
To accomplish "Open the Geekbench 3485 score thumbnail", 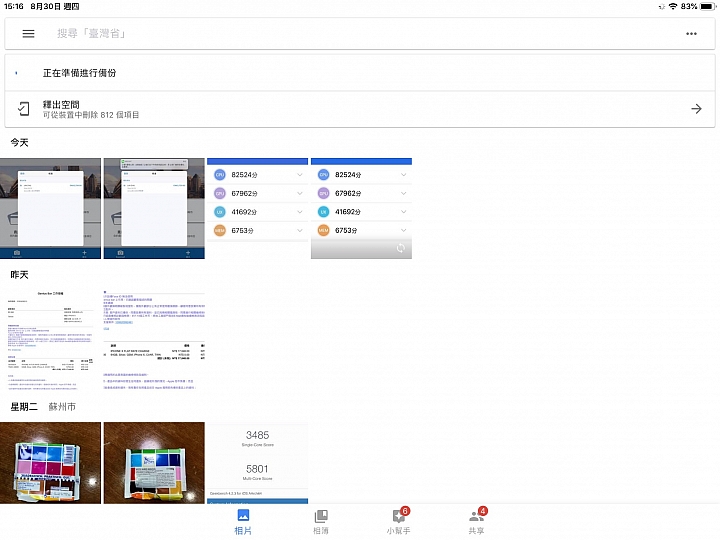I will click(258, 463).
